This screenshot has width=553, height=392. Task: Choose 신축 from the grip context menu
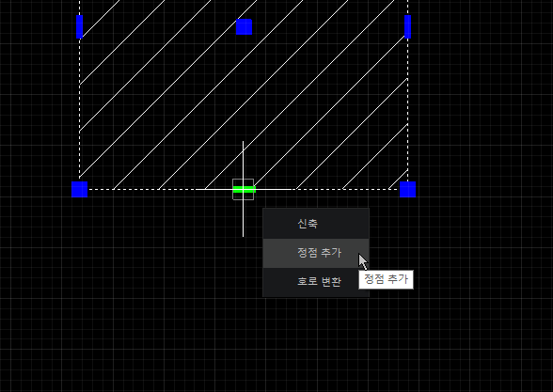[316, 224]
